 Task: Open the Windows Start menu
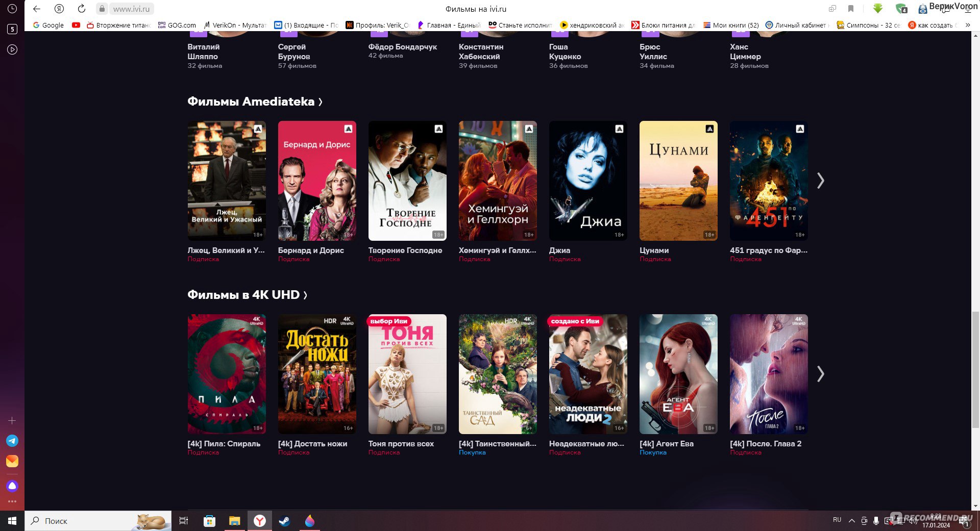point(12,521)
